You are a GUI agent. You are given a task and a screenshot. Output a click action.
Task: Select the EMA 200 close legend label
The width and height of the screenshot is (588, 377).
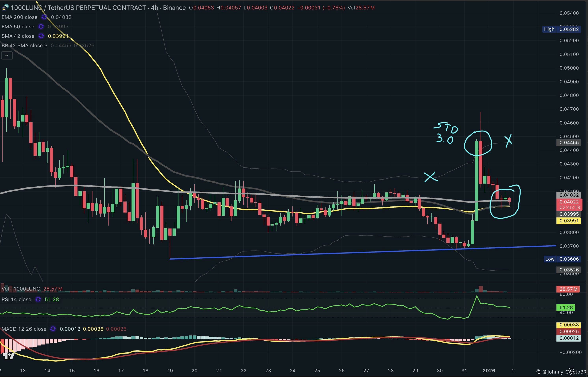(20, 17)
